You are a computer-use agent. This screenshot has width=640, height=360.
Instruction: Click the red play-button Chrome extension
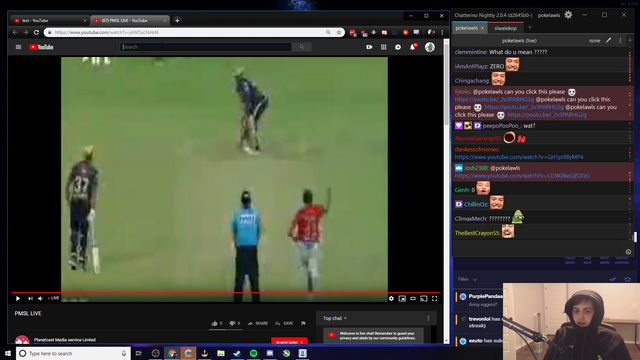tap(405, 32)
